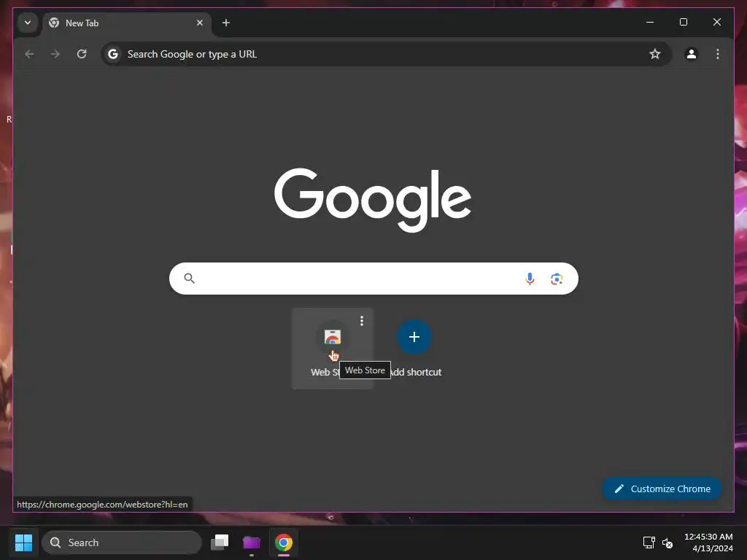
Task: Maximize the Chrome window
Action: pyautogui.click(x=683, y=22)
